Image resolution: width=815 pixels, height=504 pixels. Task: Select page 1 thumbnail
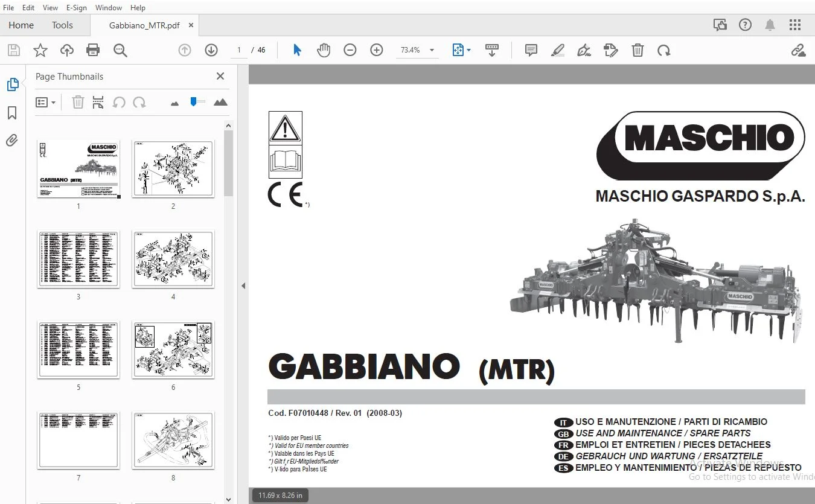(x=78, y=169)
